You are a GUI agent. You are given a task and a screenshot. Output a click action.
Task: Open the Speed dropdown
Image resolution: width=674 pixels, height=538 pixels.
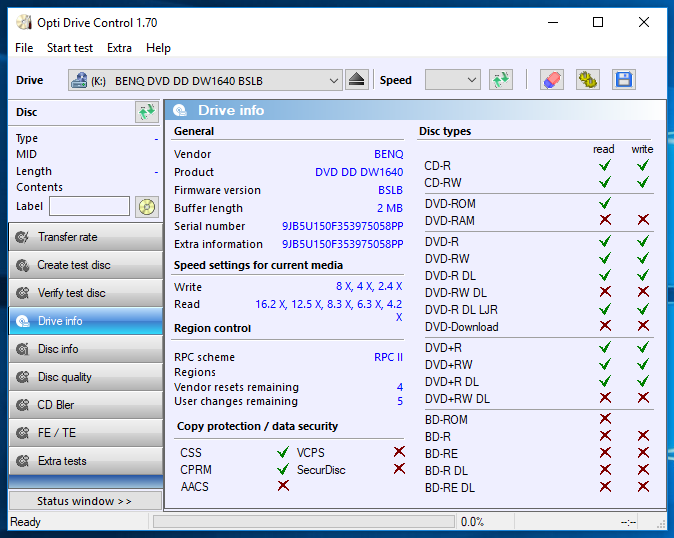(x=453, y=80)
